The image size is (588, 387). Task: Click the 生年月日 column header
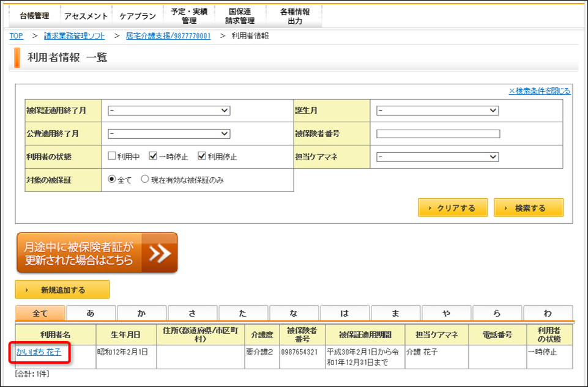click(x=127, y=334)
